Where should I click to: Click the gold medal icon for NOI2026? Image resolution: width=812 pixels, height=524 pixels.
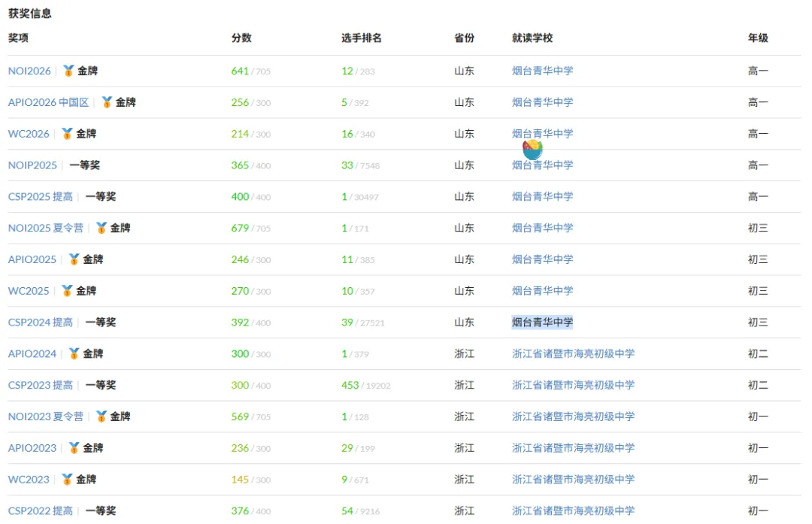(x=68, y=71)
